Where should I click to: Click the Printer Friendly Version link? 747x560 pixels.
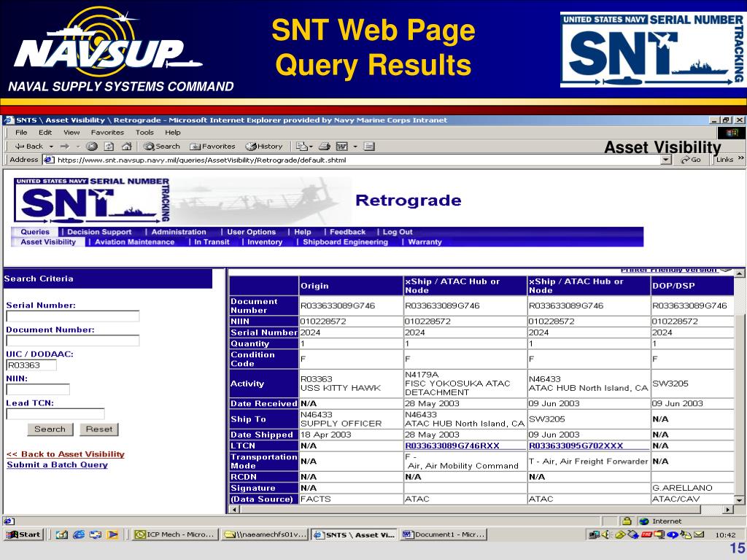tap(668, 271)
